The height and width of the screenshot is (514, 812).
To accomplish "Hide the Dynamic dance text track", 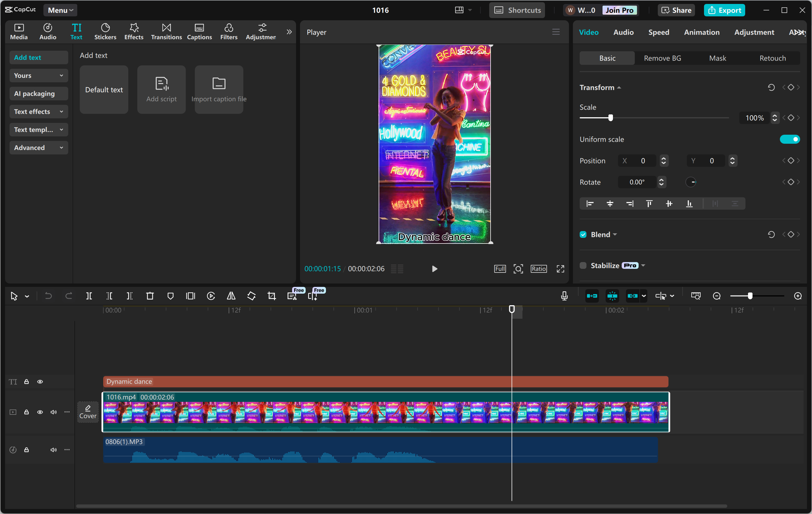I will coord(40,382).
